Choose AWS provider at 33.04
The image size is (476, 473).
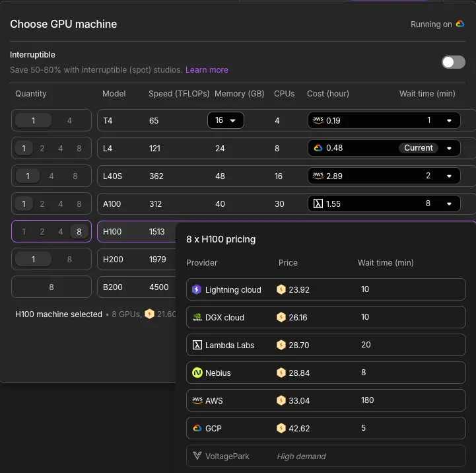(x=325, y=400)
